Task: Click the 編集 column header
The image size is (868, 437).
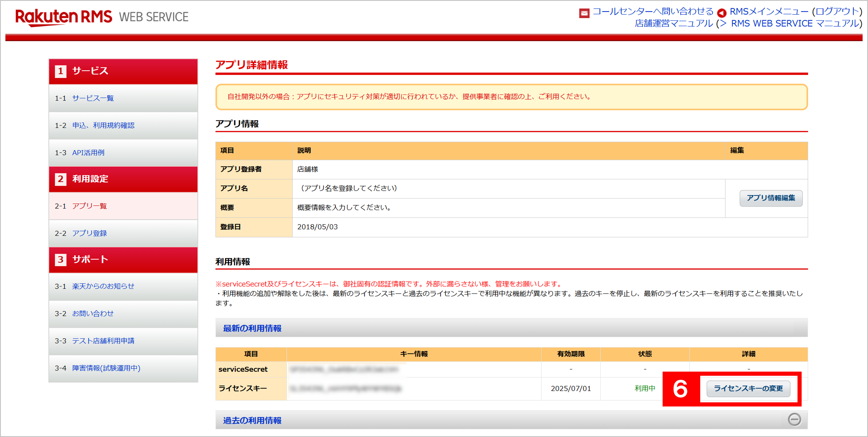Action: tap(737, 150)
